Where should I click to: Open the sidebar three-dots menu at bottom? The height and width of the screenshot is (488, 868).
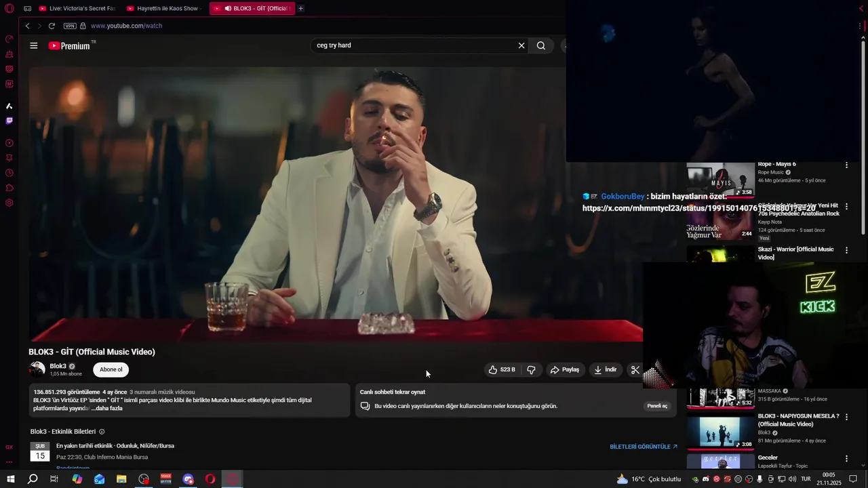click(x=9, y=462)
